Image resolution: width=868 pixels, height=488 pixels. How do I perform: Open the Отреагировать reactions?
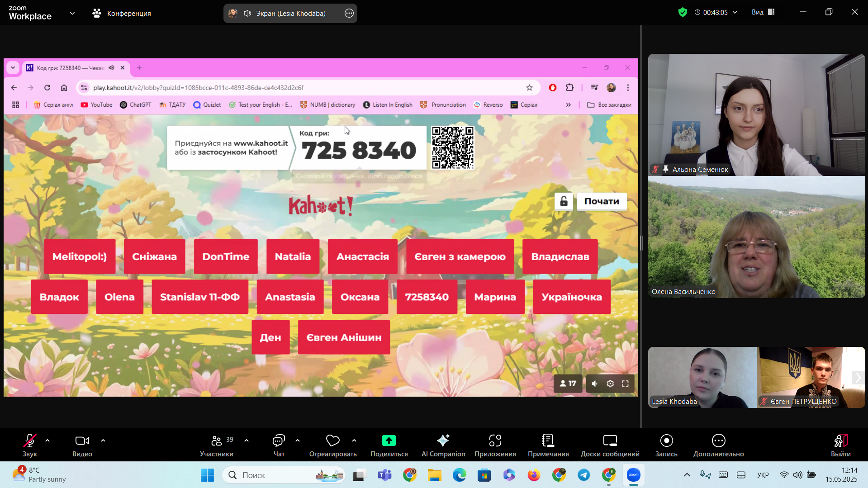[x=333, y=445]
